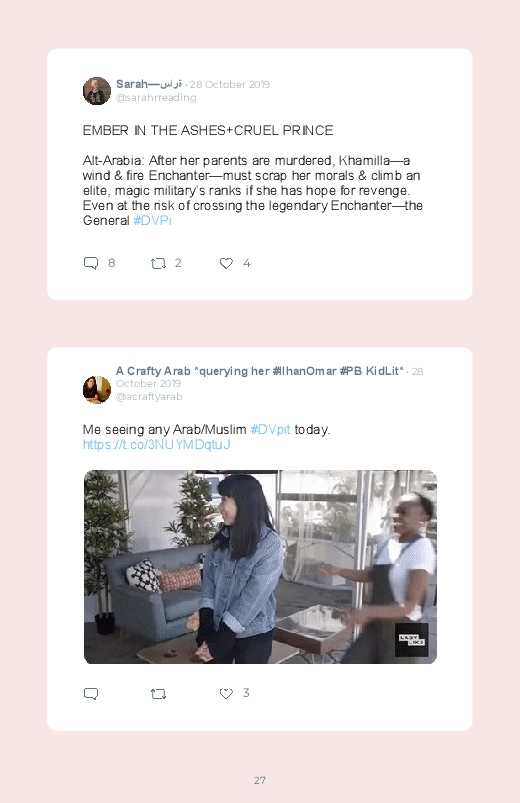Click the #DVPi hashtag in Sarah's tweet
Viewport: 520px width, 803px height.
tap(153, 221)
